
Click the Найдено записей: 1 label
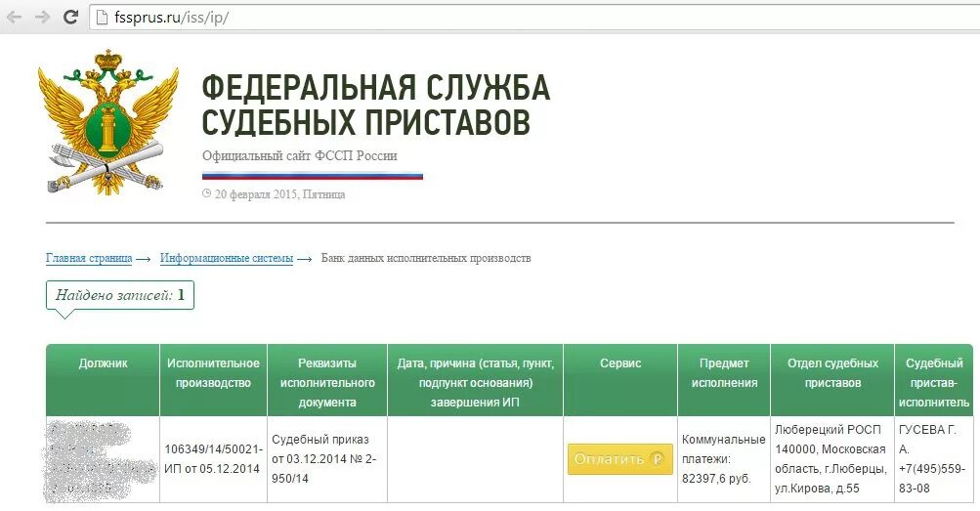(120, 295)
